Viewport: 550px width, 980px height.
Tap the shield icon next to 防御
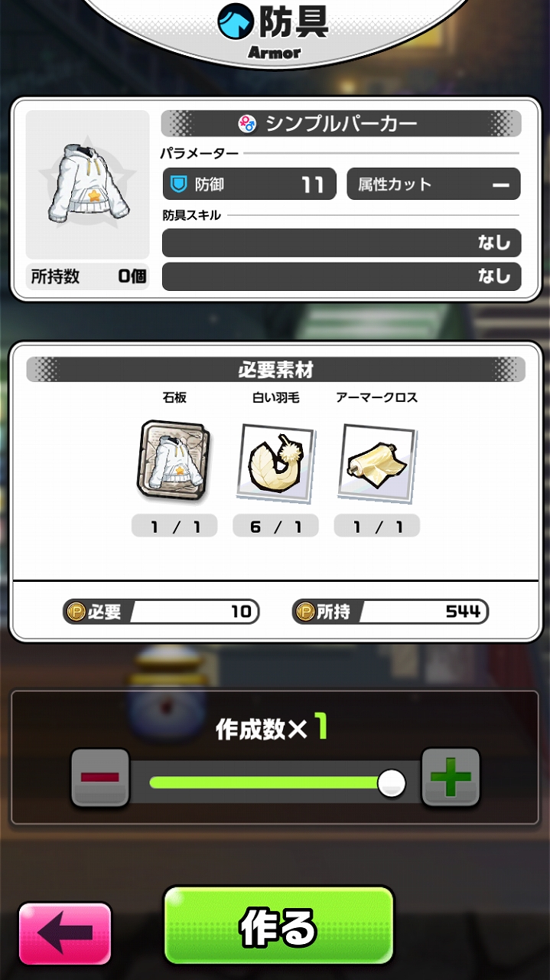pos(179,185)
